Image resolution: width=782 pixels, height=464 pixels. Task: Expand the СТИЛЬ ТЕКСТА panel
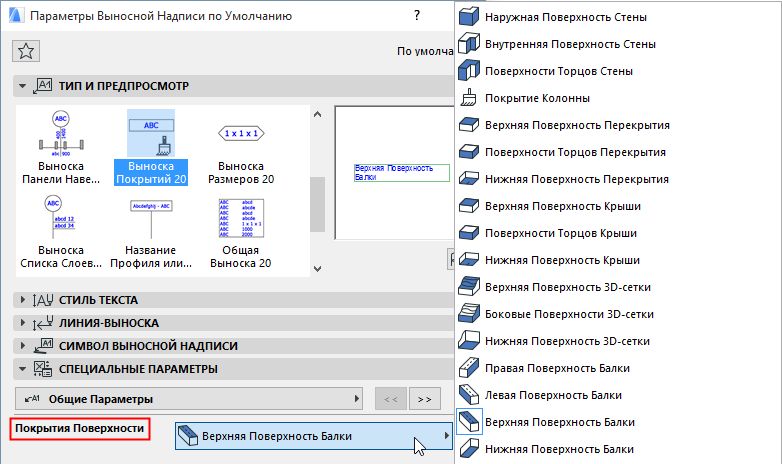(x=22, y=300)
